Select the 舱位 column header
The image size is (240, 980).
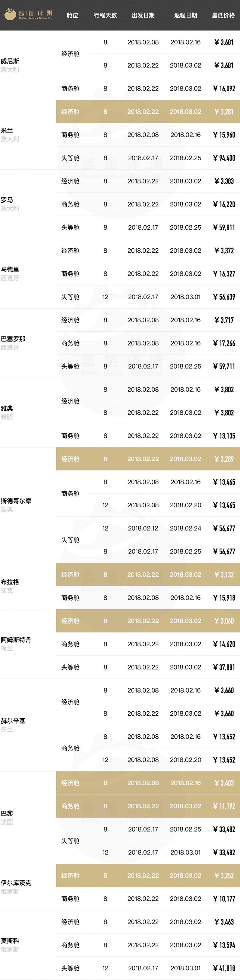(72, 15)
